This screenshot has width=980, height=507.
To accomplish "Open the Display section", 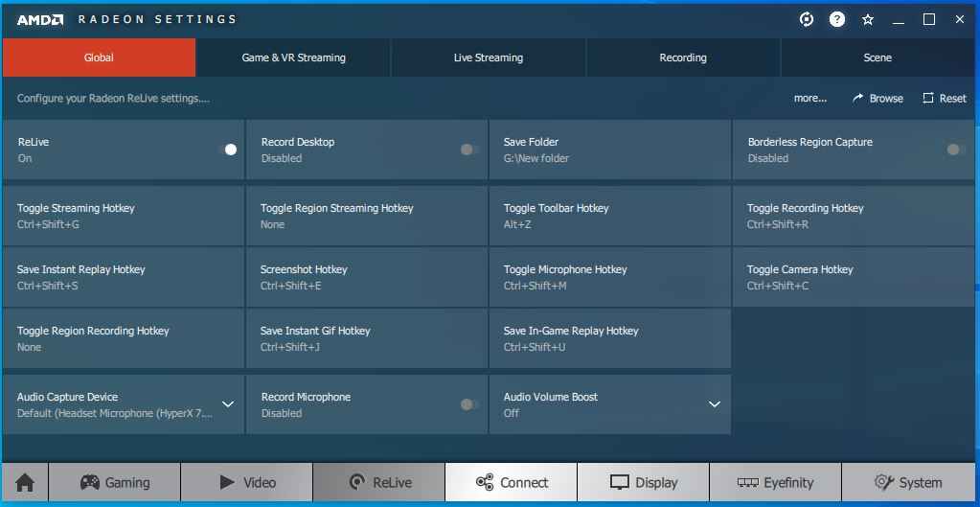I will 644,483.
